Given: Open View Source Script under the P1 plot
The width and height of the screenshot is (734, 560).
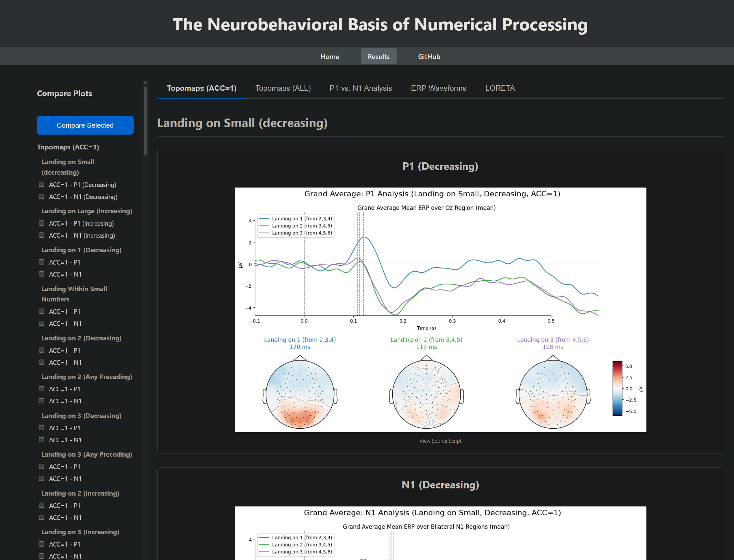Looking at the screenshot, I should point(440,440).
